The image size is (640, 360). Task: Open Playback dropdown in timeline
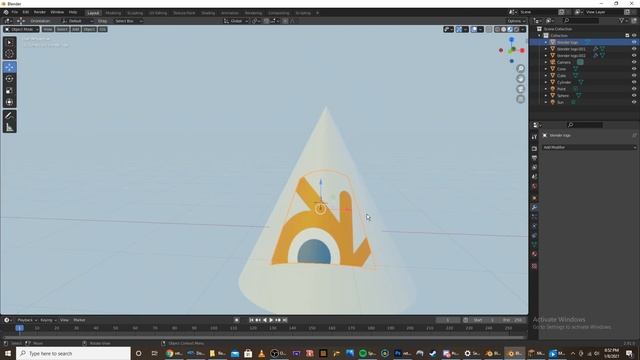[27, 320]
